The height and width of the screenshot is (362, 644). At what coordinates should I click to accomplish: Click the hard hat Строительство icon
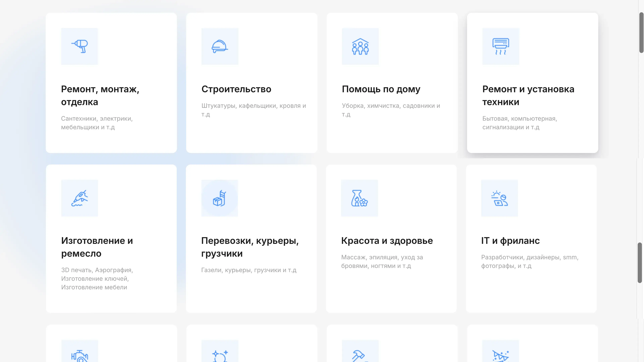tap(220, 46)
